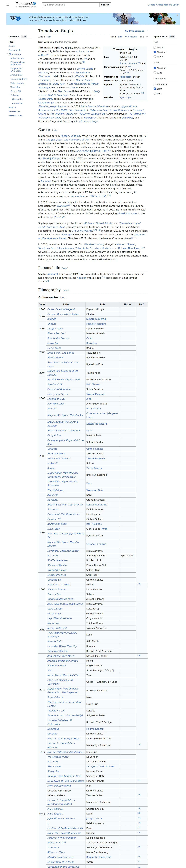Jump to Career in contents
Image resolution: width=186 pixels, height=868 pixels.
pos(12,46)
